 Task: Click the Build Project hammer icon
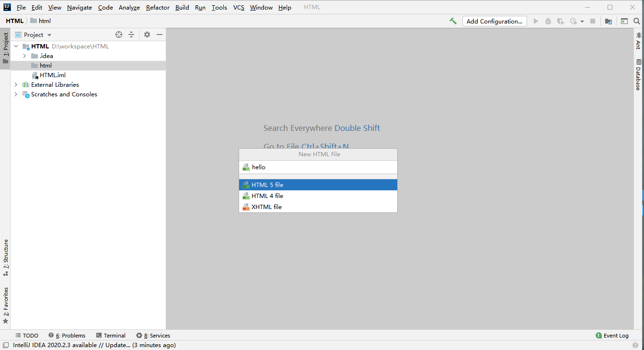[453, 21]
